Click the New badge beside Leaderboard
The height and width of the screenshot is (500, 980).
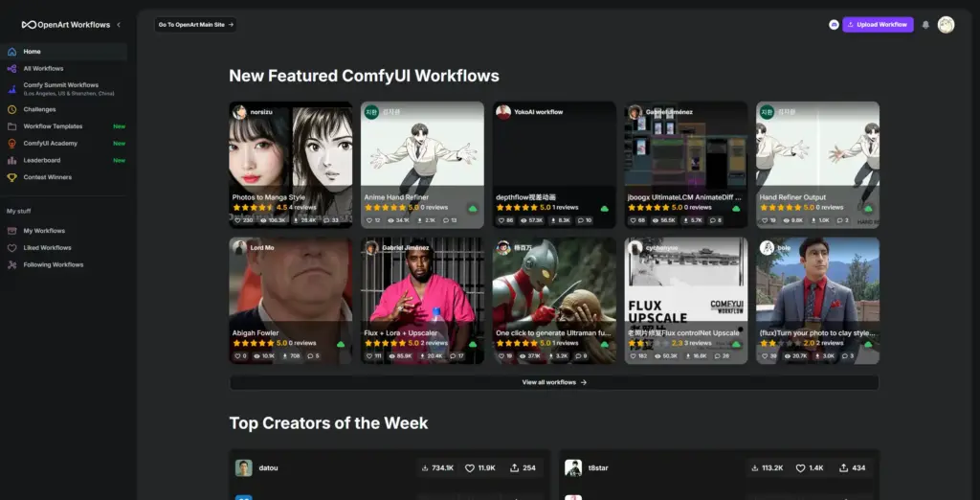point(119,160)
